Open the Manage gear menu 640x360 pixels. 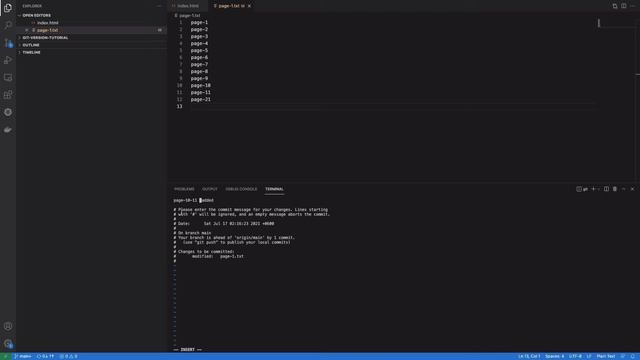pos(8,344)
